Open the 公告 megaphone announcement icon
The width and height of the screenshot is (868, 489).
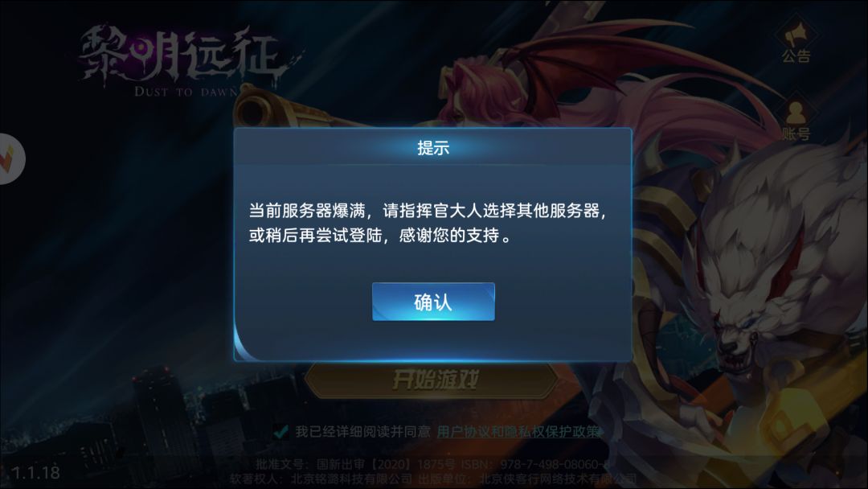(796, 40)
